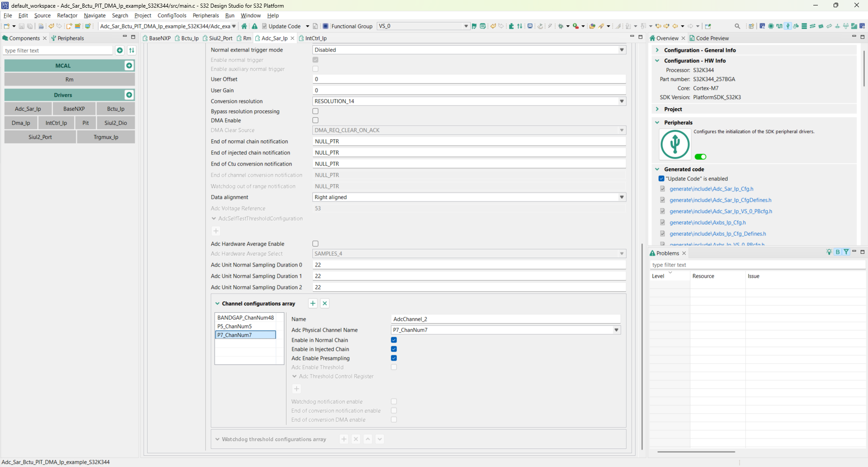The width and height of the screenshot is (868, 467).
Task: Uncheck Adc Enable Presampling
Action: point(394,358)
